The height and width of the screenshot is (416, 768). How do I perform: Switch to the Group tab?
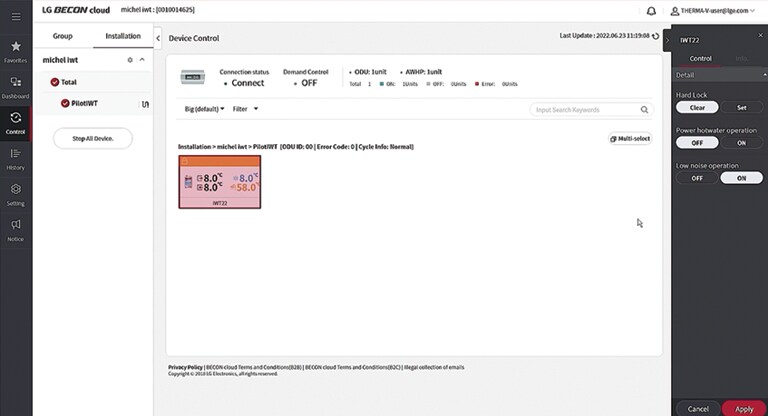pyautogui.click(x=62, y=37)
